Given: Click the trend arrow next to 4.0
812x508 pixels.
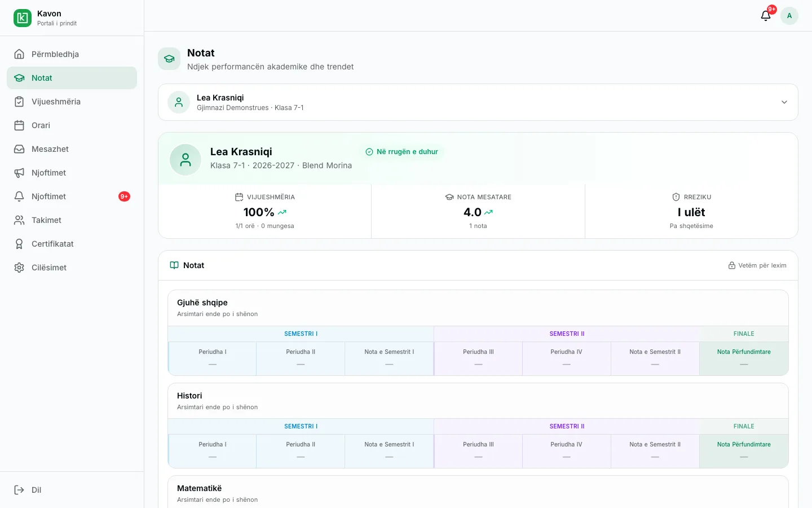Looking at the screenshot, I should pos(488,212).
